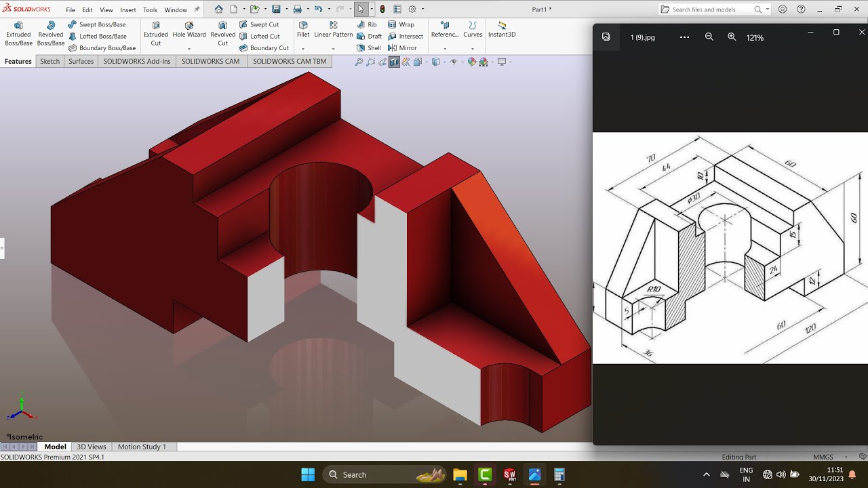Expand the Linear Pattern dropdown arrow

coord(333,49)
